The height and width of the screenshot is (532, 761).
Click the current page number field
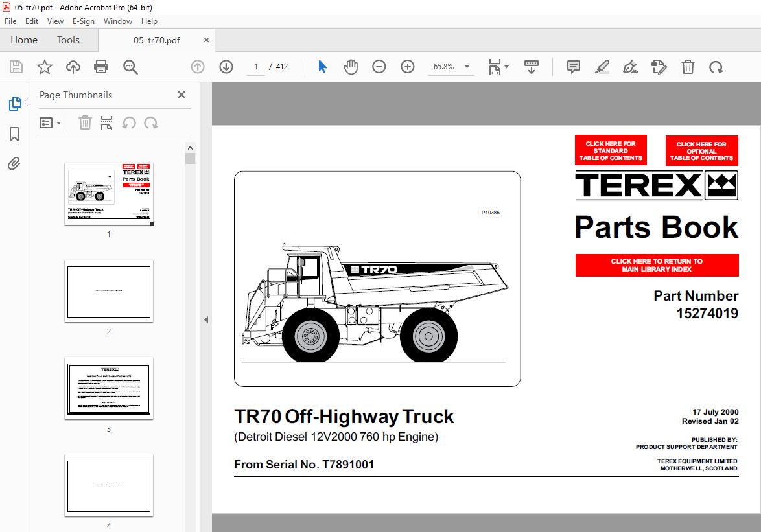(x=256, y=67)
